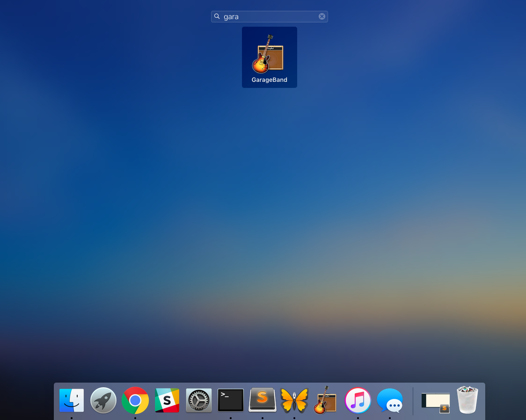The image size is (526, 420).
Task: Open Terminal from the Dock
Action: click(x=230, y=400)
